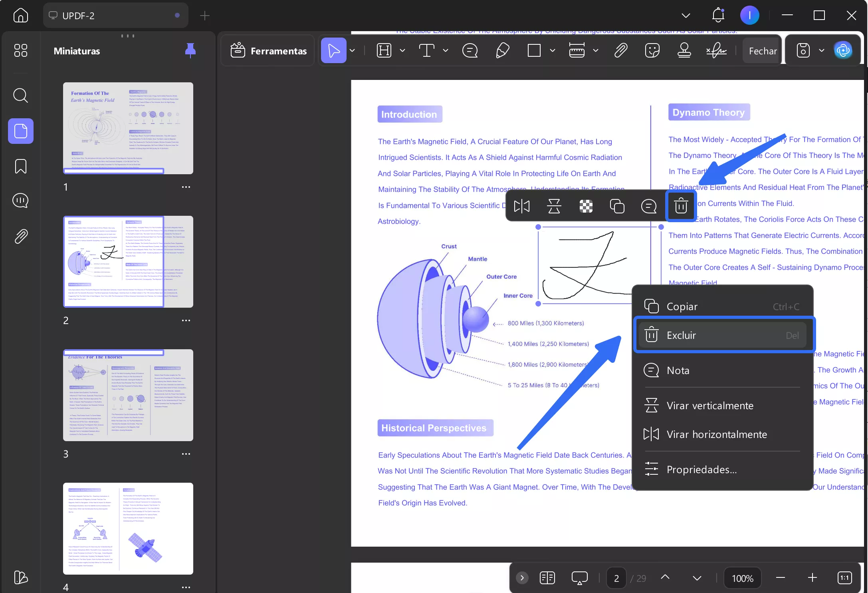Image resolution: width=868 pixels, height=593 pixels.
Task: Open options menu for thumbnail 1
Action: pos(186,187)
